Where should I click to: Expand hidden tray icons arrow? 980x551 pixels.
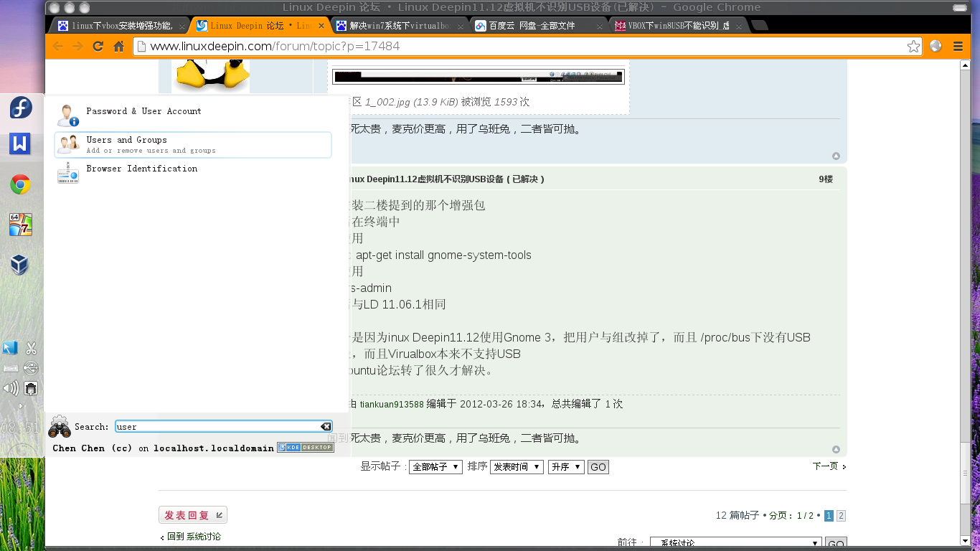click(x=20, y=406)
